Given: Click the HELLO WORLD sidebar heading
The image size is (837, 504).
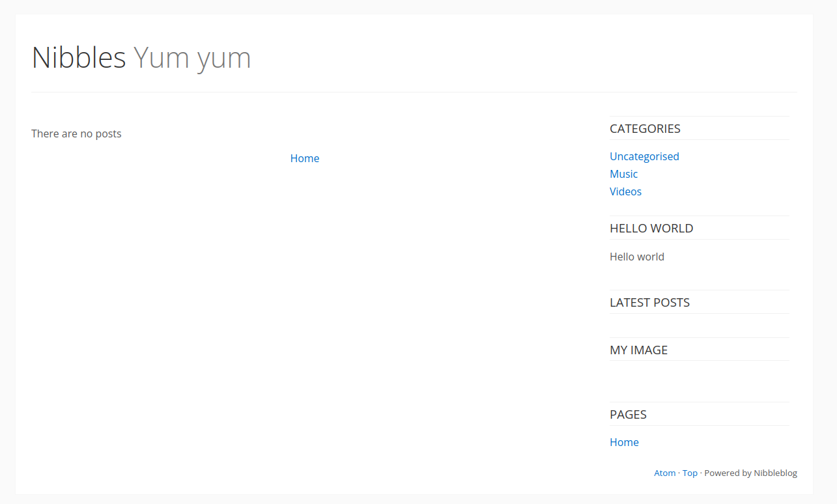Looking at the screenshot, I should pos(651,228).
